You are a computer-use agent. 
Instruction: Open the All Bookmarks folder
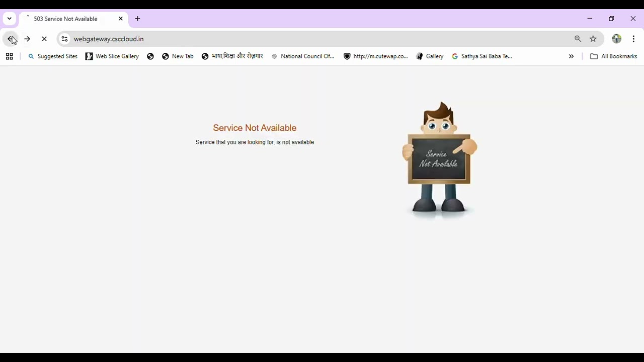click(x=613, y=56)
